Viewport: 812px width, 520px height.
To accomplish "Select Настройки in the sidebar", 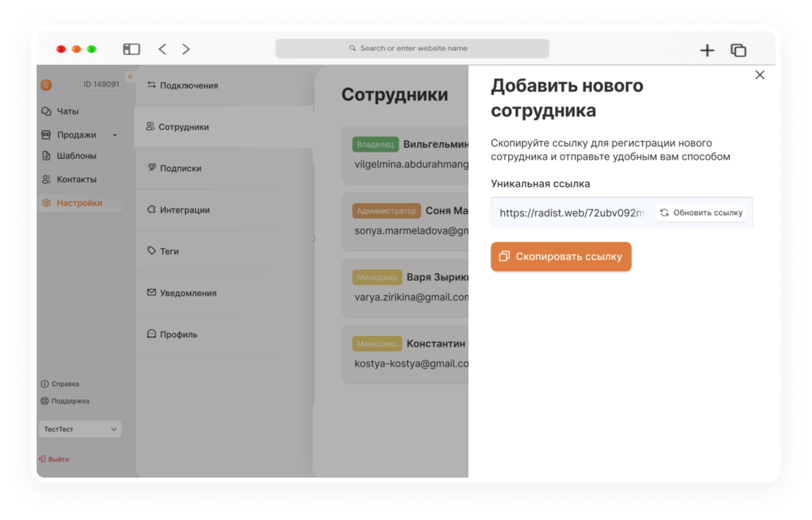I will [x=80, y=202].
